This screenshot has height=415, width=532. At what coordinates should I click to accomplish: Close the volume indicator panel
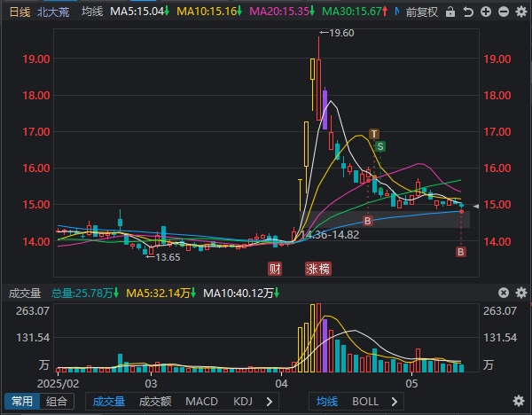(502, 293)
